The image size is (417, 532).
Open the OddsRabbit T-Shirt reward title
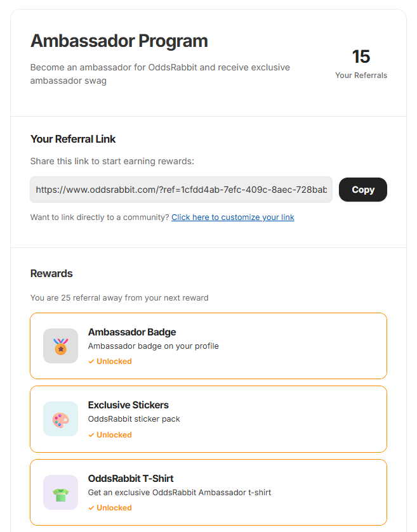(130, 479)
